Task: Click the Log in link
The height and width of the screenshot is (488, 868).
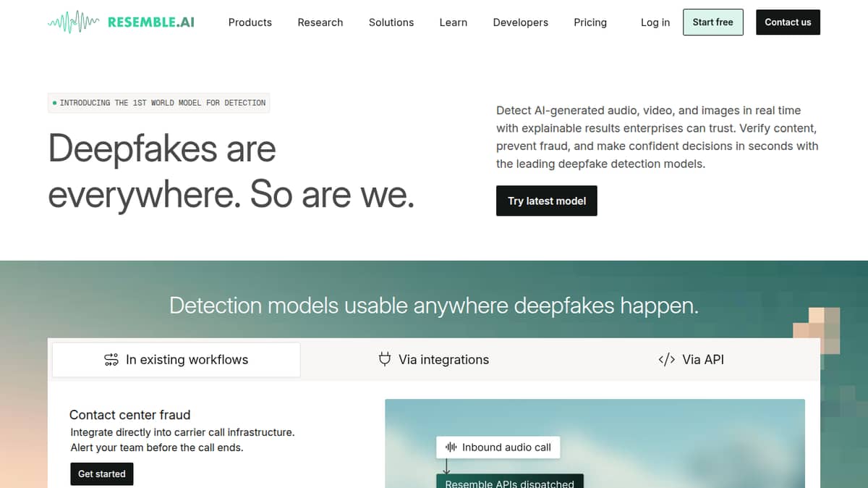Action: [x=655, y=22]
